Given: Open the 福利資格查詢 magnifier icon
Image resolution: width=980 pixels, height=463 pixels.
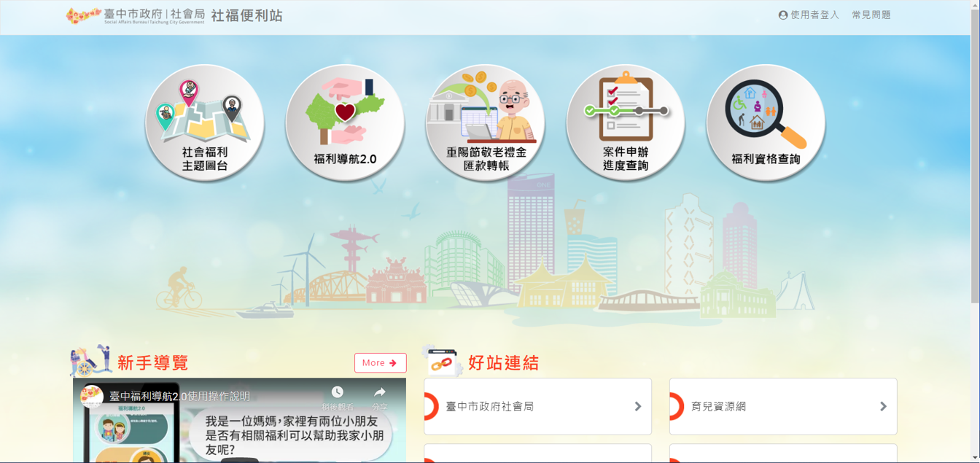Looking at the screenshot, I should point(766,122).
